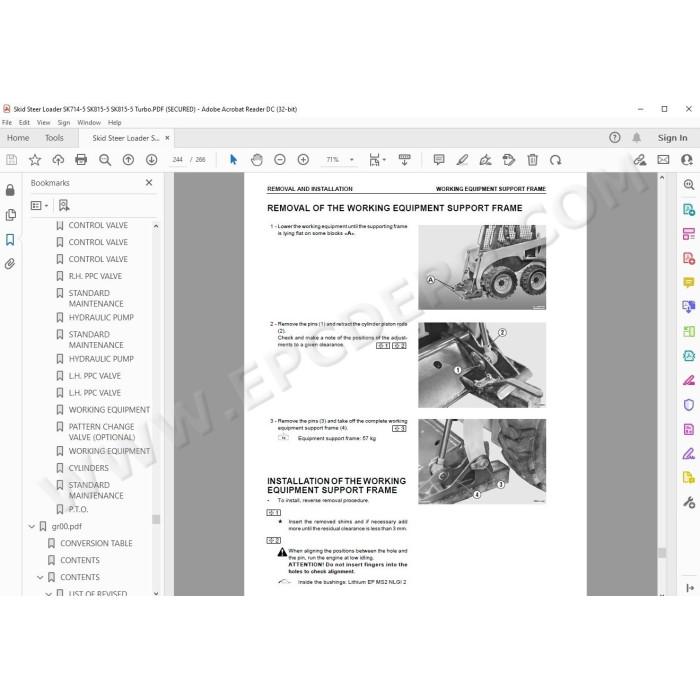Open the Sign menu
The image size is (700, 700).
point(64,122)
